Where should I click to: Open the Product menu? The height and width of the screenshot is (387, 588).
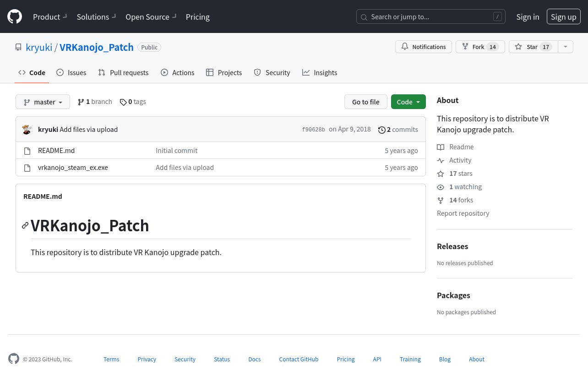point(50,16)
